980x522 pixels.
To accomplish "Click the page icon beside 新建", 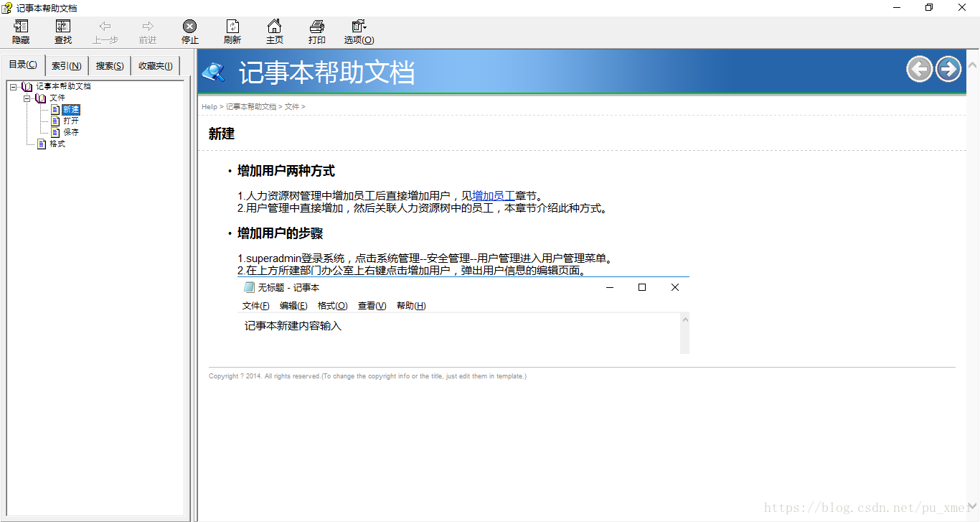I will tap(55, 109).
